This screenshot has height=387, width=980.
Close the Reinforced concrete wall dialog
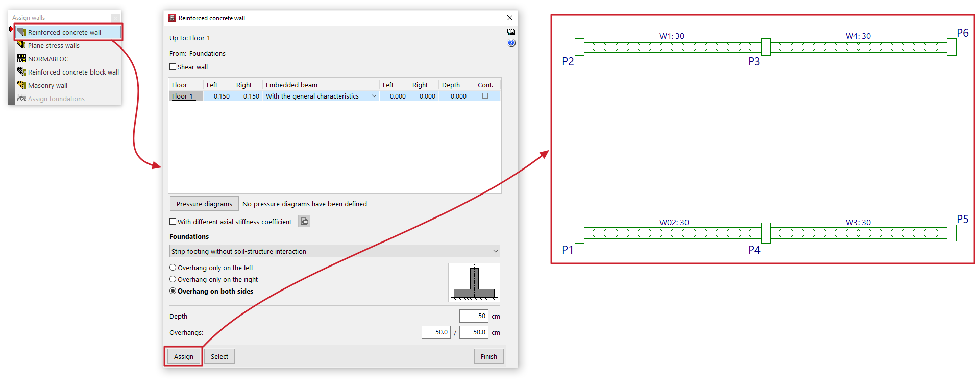[x=510, y=18]
